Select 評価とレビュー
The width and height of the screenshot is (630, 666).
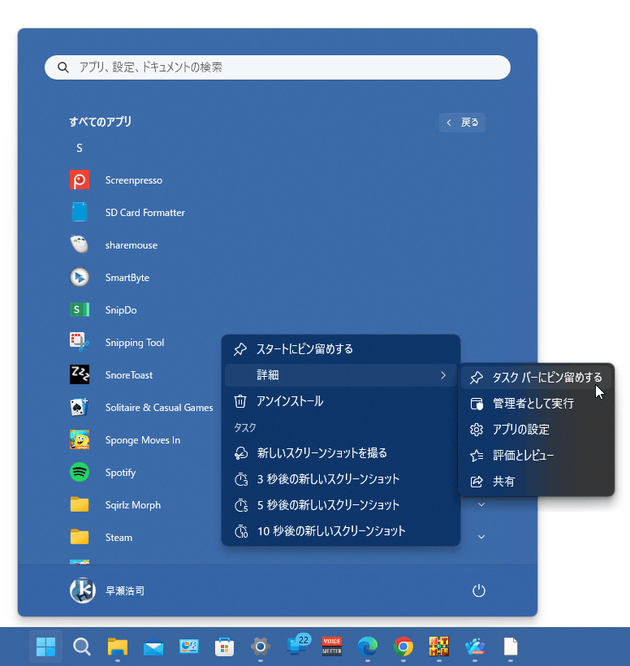pos(536,455)
